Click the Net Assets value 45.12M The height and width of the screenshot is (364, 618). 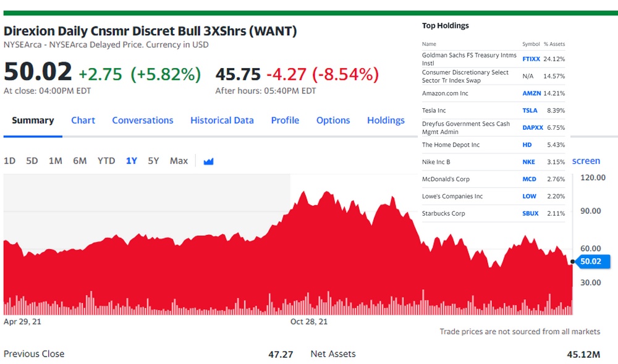(583, 355)
